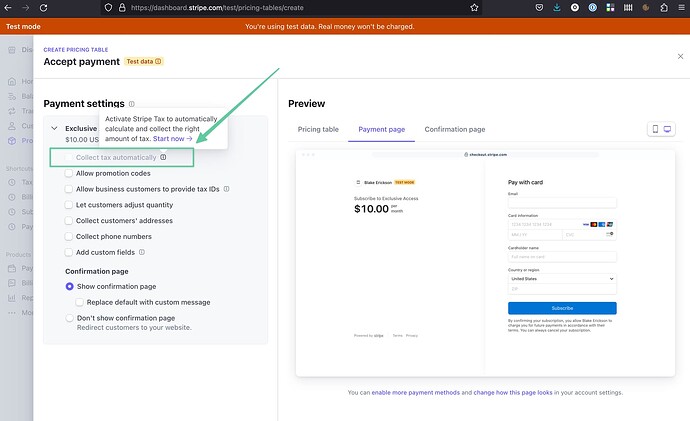Switch to the Pricing table preview tab
The image size is (690, 421).
click(318, 129)
